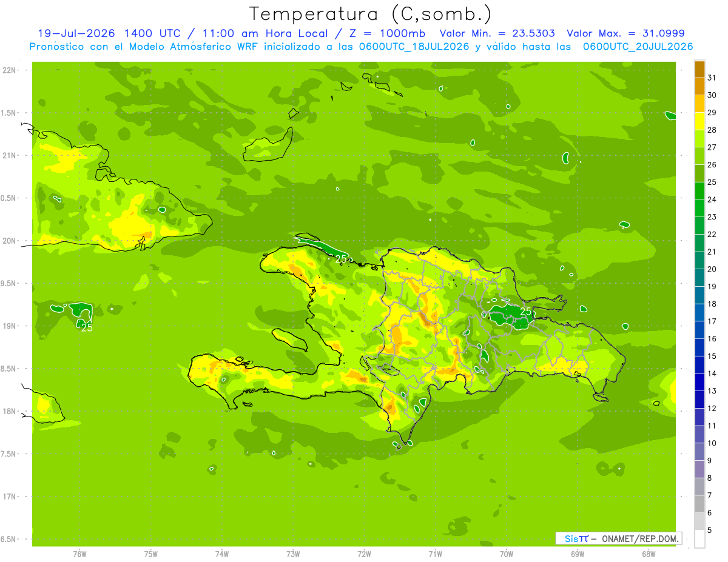728x562 pixels.
Task: Select the '75W' longitude axis label
Action: [x=151, y=554]
